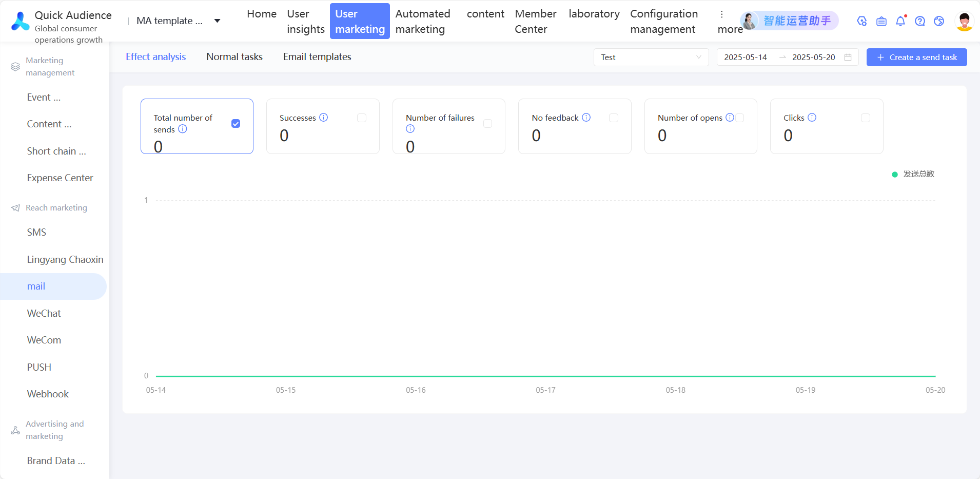This screenshot has height=479, width=980.
Task: Open the user avatar profile menu
Action: [x=965, y=21]
